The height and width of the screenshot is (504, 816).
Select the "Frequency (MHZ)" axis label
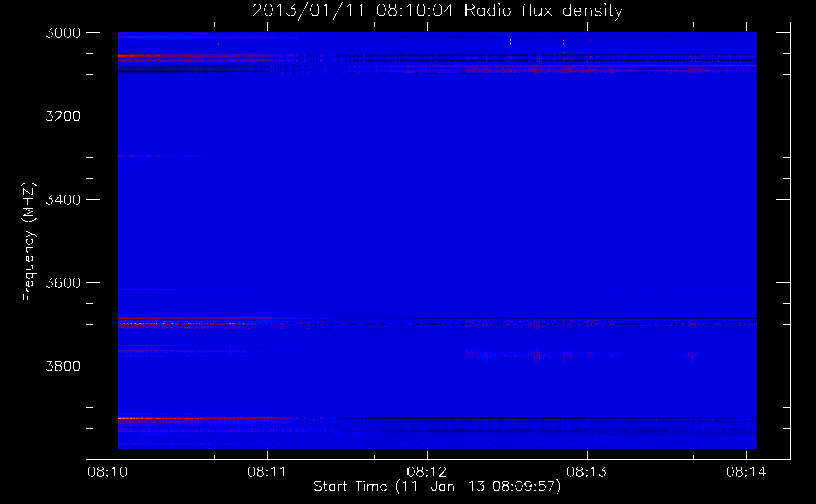(x=29, y=241)
